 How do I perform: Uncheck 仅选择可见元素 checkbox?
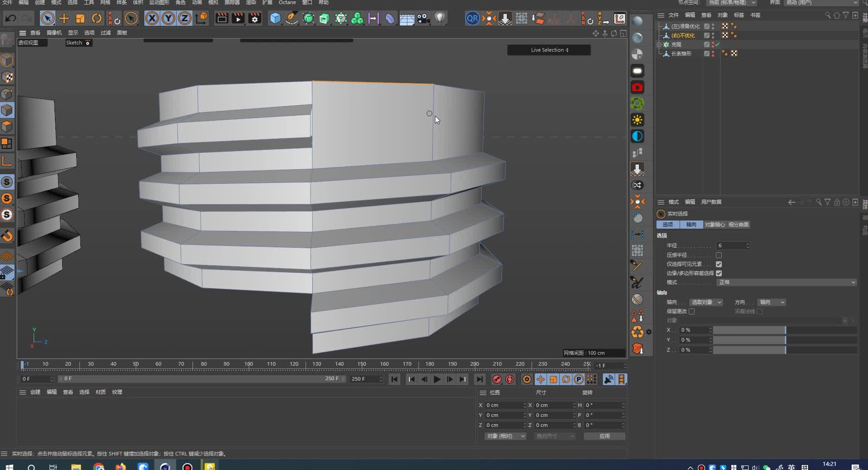[719, 264]
